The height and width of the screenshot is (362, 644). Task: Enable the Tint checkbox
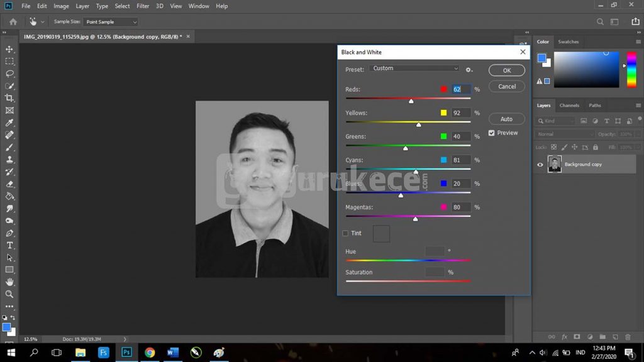point(345,233)
